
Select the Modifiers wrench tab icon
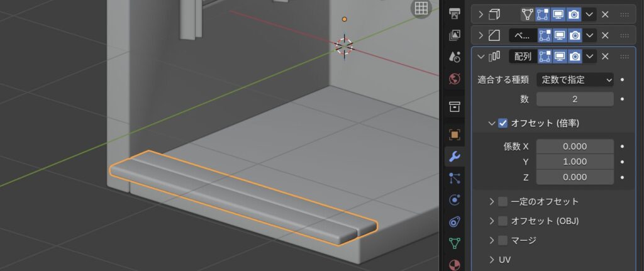[455, 156]
